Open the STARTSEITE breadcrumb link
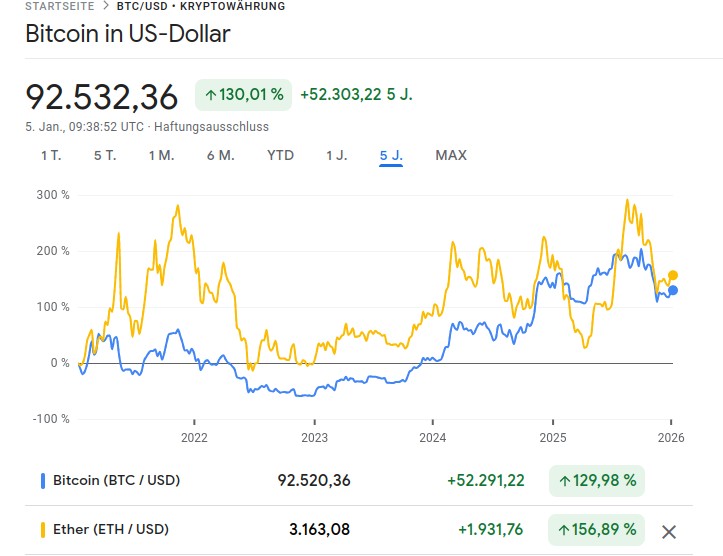Screen dimensions: 723x556 point(60,7)
